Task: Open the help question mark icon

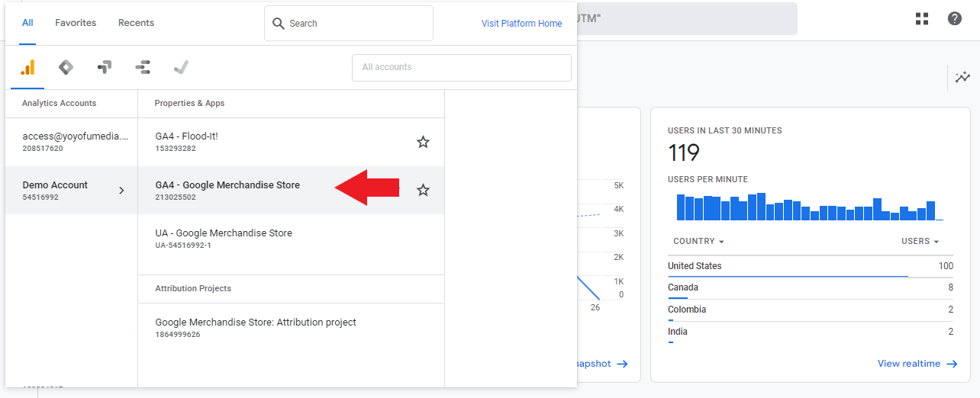Action: point(955,18)
